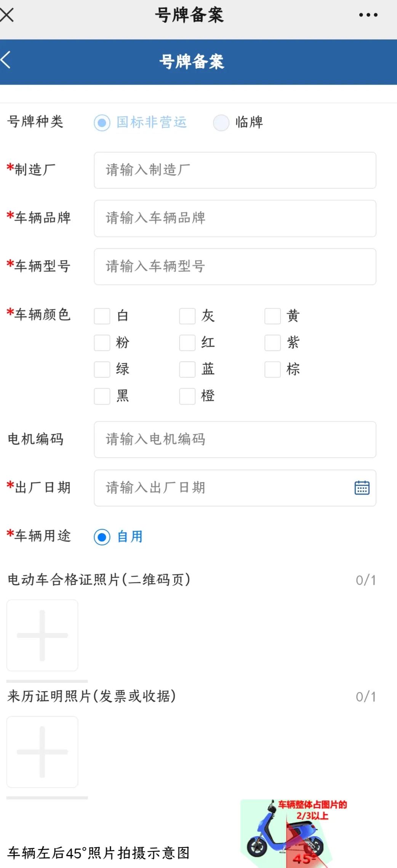Image resolution: width=397 pixels, height=868 pixels.
Task: Select 自用 as the vehicle usage
Action: 101,537
